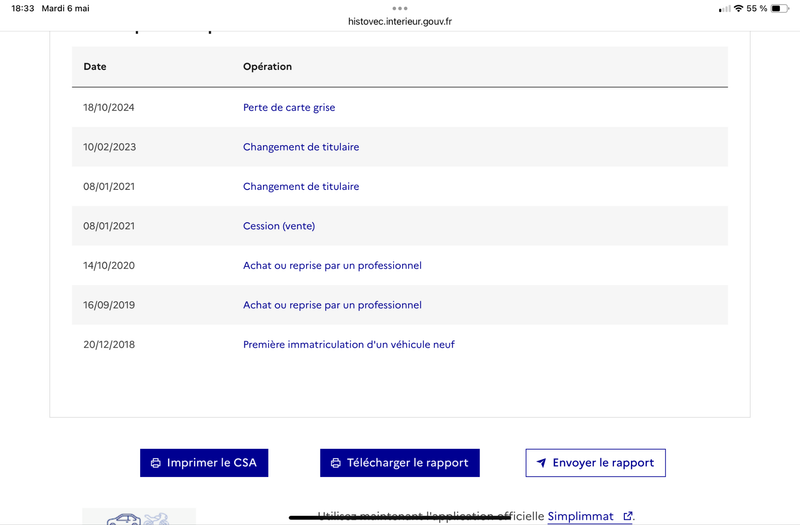Click the Date column header

(95, 67)
